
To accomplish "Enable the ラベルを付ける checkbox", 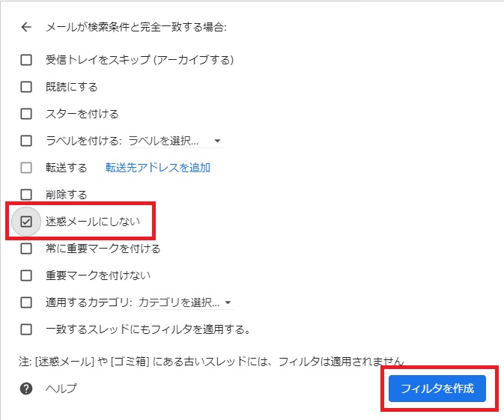I will coord(26,141).
